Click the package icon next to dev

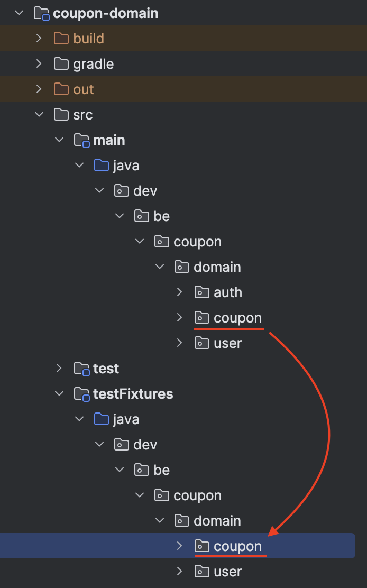click(121, 190)
